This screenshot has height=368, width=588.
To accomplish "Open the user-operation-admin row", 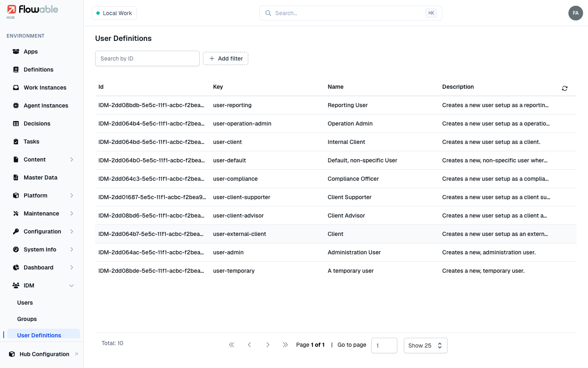I will [x=336, y=123].
